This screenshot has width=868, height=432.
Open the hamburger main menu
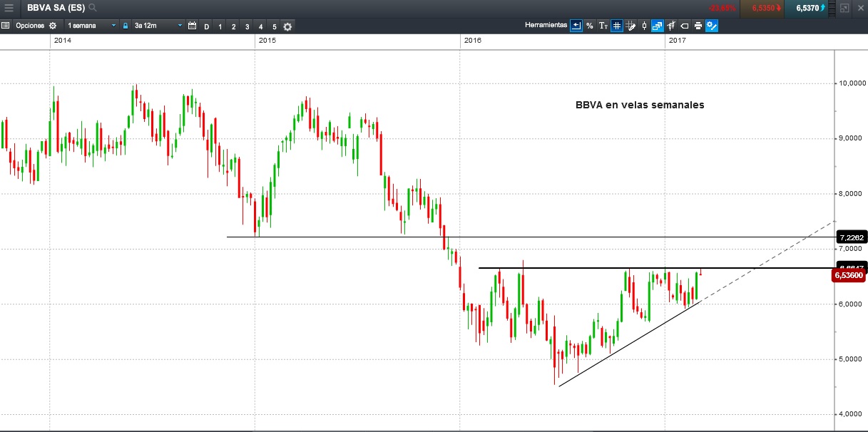pyautogui.click(x=9, y=8)
